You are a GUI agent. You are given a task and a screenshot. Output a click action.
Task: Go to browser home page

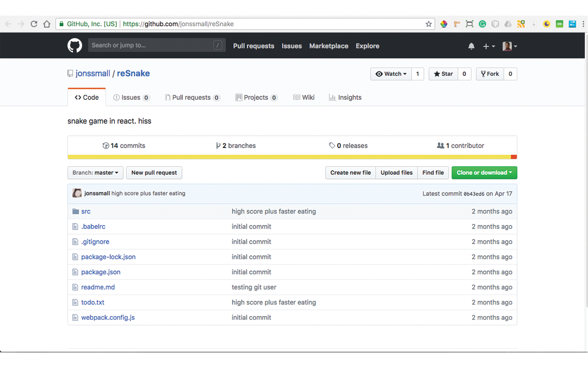pos(47,24)
